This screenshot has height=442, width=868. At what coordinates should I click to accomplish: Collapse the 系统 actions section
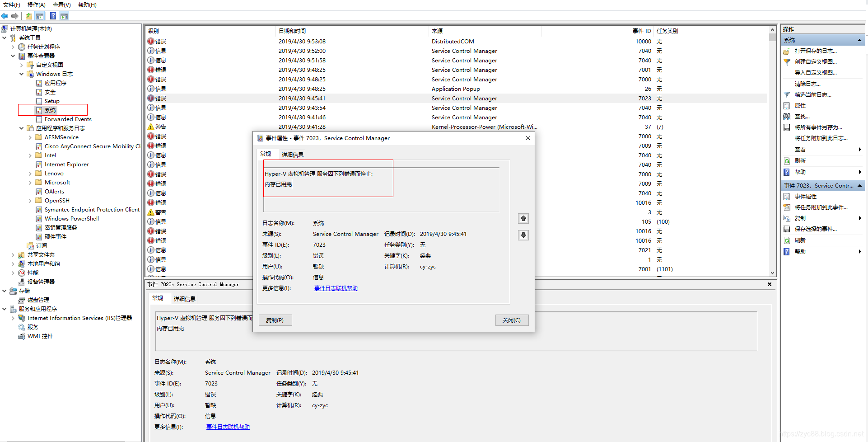pyautogui.click(x=859, y=40)
